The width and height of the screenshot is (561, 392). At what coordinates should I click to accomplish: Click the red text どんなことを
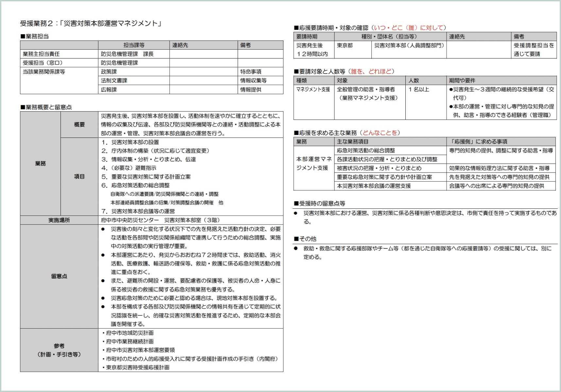[381, 133]
